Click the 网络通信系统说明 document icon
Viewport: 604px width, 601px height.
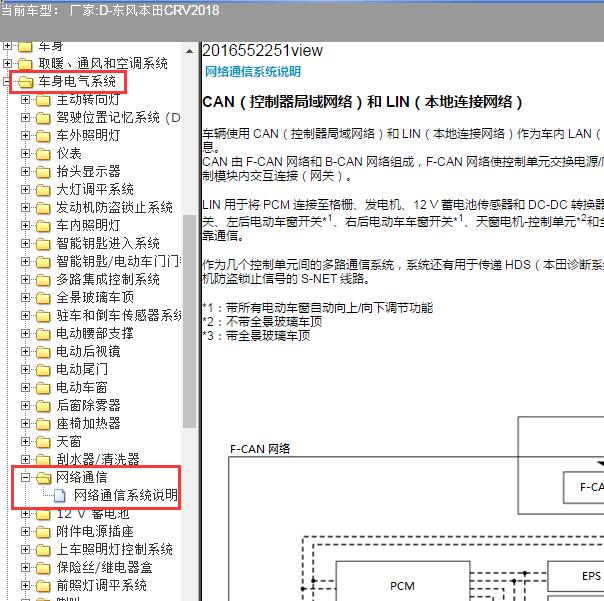coord(60,496)
